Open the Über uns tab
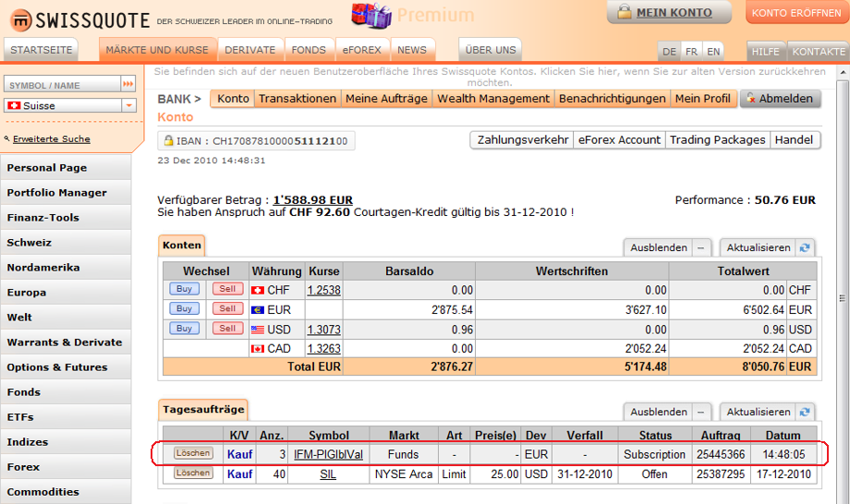This screenshot has height=504, width=850. pos(491,50)
